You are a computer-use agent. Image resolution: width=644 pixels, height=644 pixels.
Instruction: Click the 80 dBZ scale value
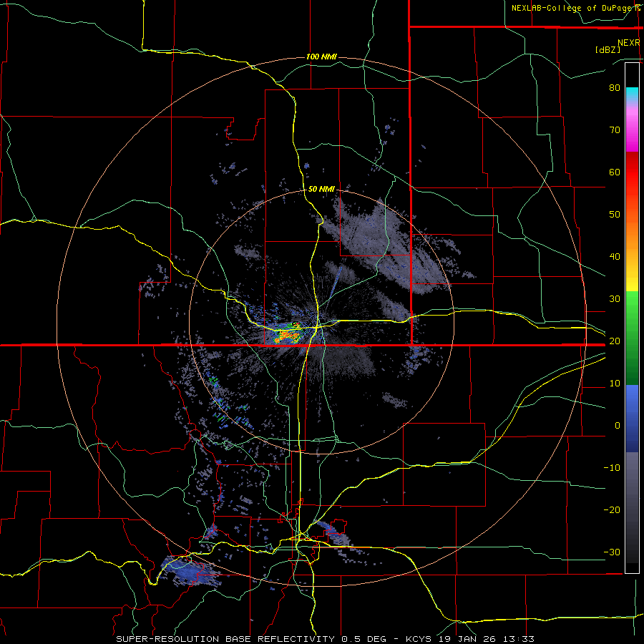tap(615, 88)
